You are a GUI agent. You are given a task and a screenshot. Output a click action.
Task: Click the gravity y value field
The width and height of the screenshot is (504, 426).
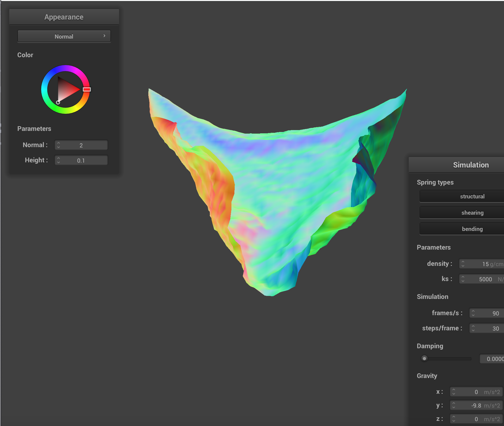[x=476, y=405]
